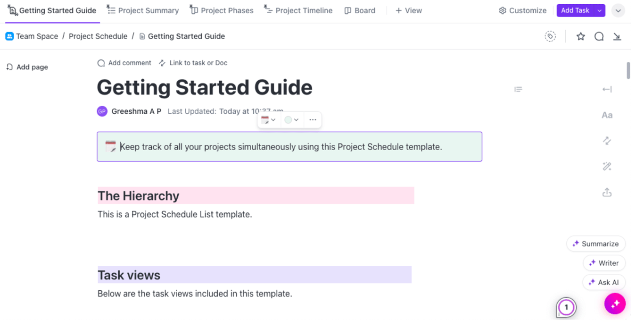Click the magic wand icon in sidebar
Screen dimensions: 644x328
(x=607, y=166)
